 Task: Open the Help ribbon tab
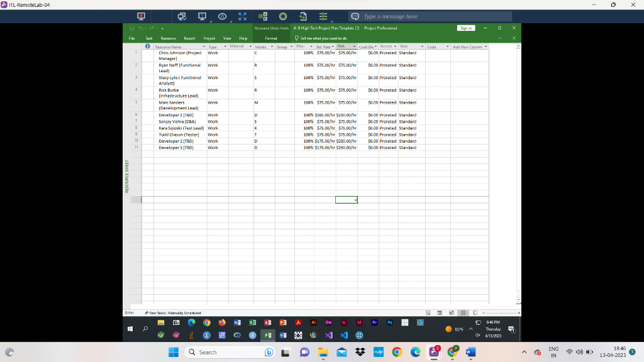(243, 38)
